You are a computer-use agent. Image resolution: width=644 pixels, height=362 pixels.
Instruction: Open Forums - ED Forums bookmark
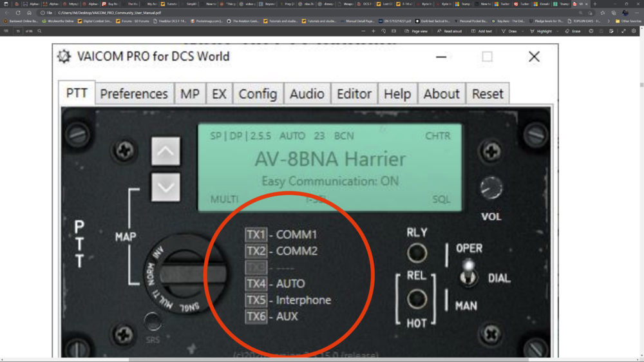pos(133,21)
